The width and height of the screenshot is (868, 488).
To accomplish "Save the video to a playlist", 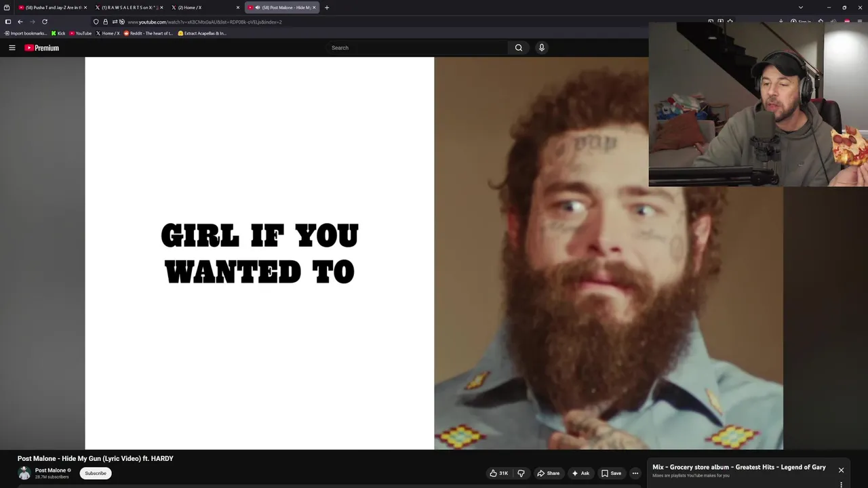I will (x=611, y=473).
